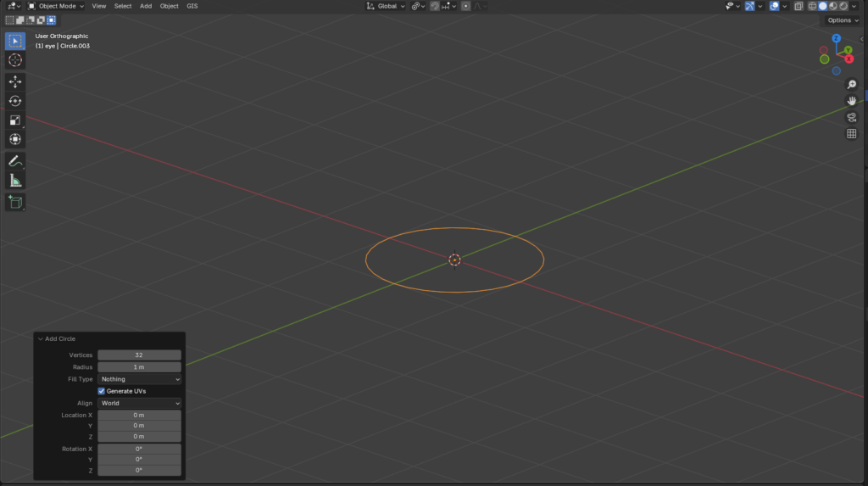Image resolution: width=868 pixels, height=486 pixels.
Task: Expand sidebar using the small arrow
Action: [x=862, y=39]
